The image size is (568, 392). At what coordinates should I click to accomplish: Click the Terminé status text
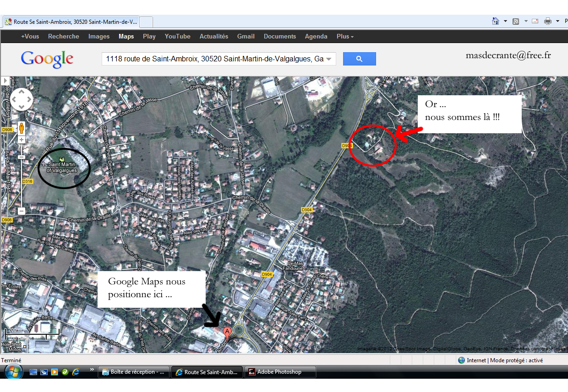[x=11, y=360]
